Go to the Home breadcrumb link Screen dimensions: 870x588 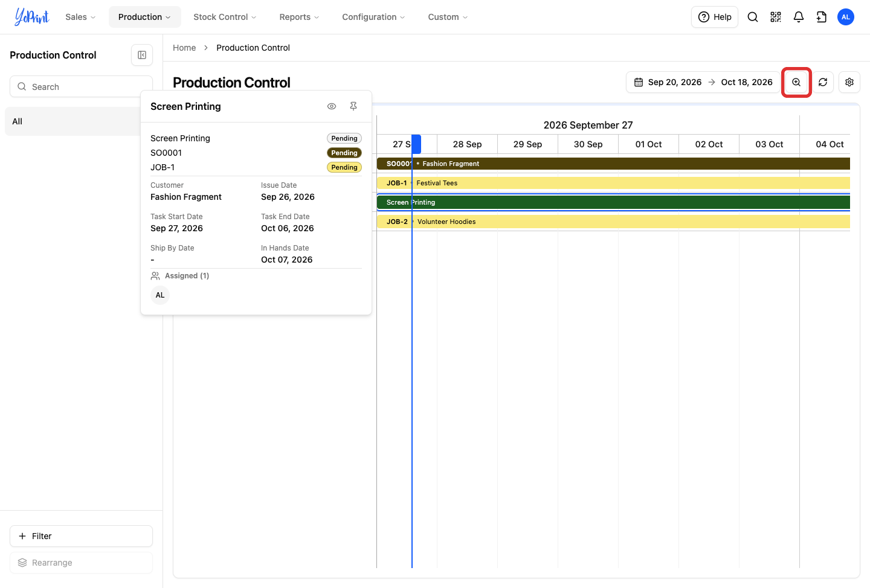184,48
